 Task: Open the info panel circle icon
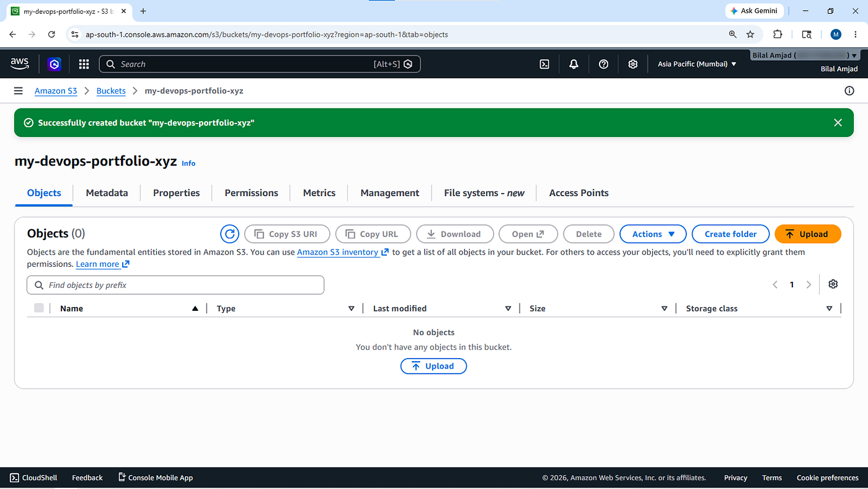pyautogui.click(x=849, y=91)
